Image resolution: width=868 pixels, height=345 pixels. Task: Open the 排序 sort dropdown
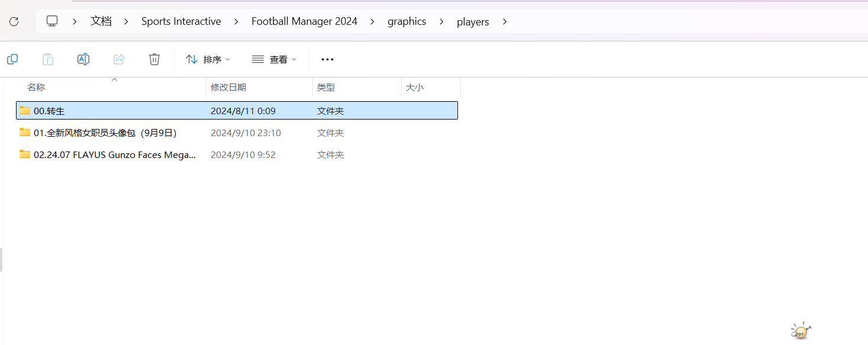coord(208,59)
